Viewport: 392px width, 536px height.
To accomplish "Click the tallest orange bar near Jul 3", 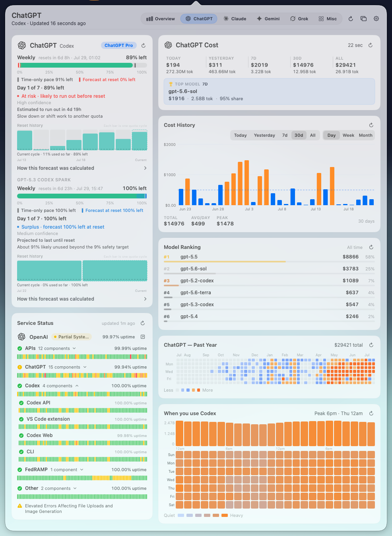I will 247,183.
